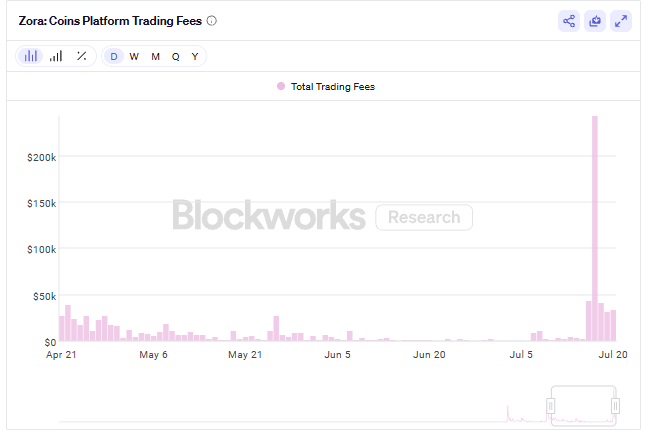Screen dimensions: 646x430
Task: Click the Zora Coins Platform Trading Fees title
Action: click(110, 21)
